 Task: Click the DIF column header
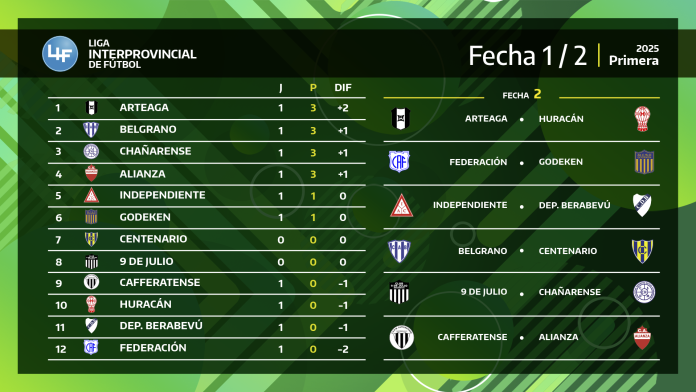coord(343,88)
